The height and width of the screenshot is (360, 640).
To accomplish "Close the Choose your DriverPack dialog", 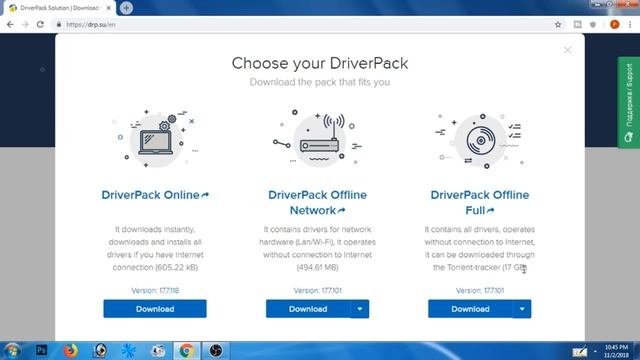I will point(567,50).
